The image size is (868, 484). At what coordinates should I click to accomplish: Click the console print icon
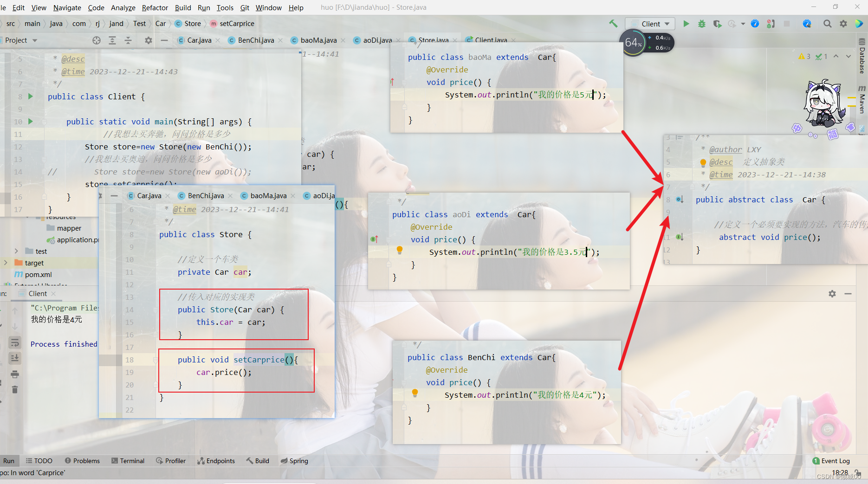click(x=15, y=374)
